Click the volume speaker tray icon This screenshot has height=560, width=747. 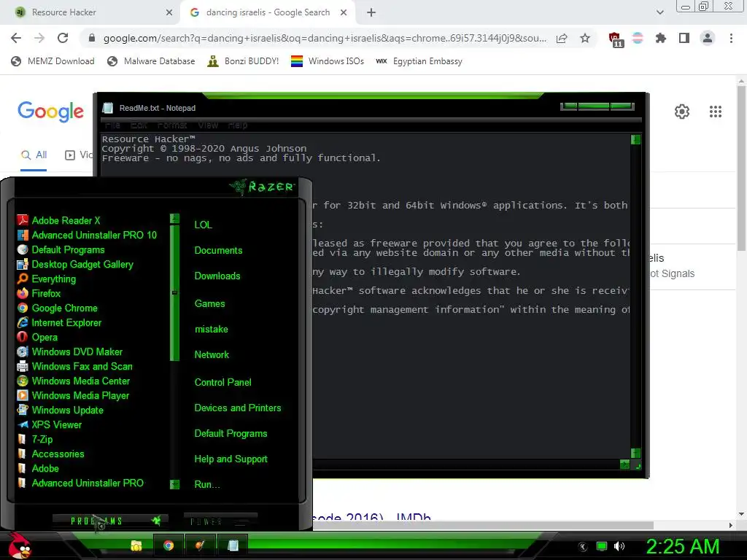tap(619, 546)
